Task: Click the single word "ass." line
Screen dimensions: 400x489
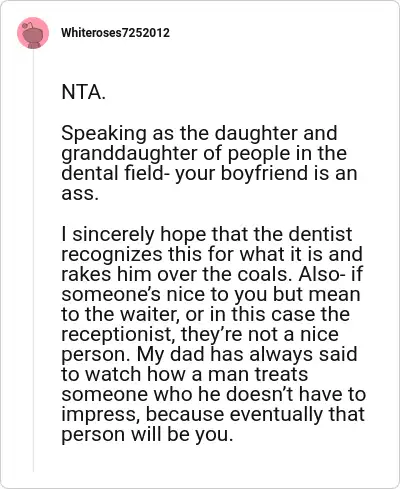Action: point(80,194)
